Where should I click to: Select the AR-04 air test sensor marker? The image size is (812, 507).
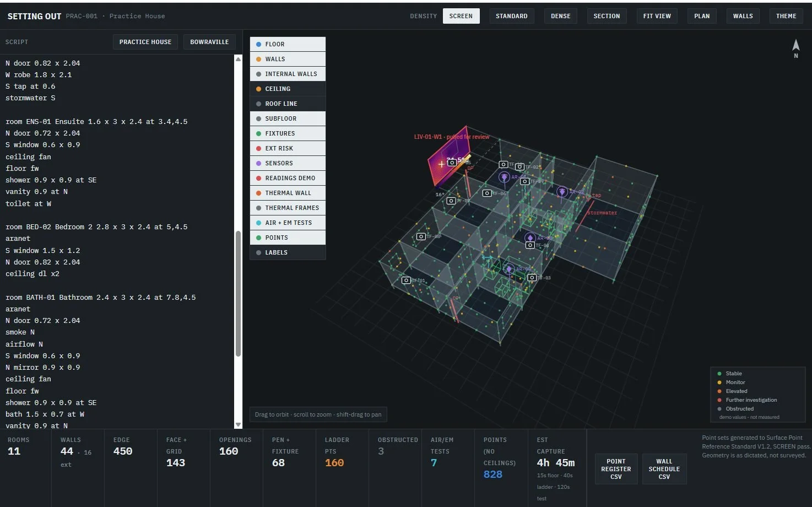click(509, 268)
